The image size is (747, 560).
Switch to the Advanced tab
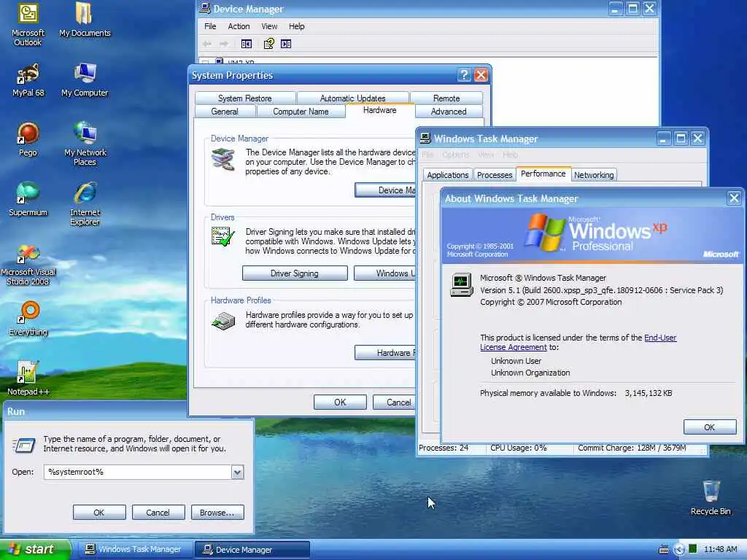[x=449, y=112]
